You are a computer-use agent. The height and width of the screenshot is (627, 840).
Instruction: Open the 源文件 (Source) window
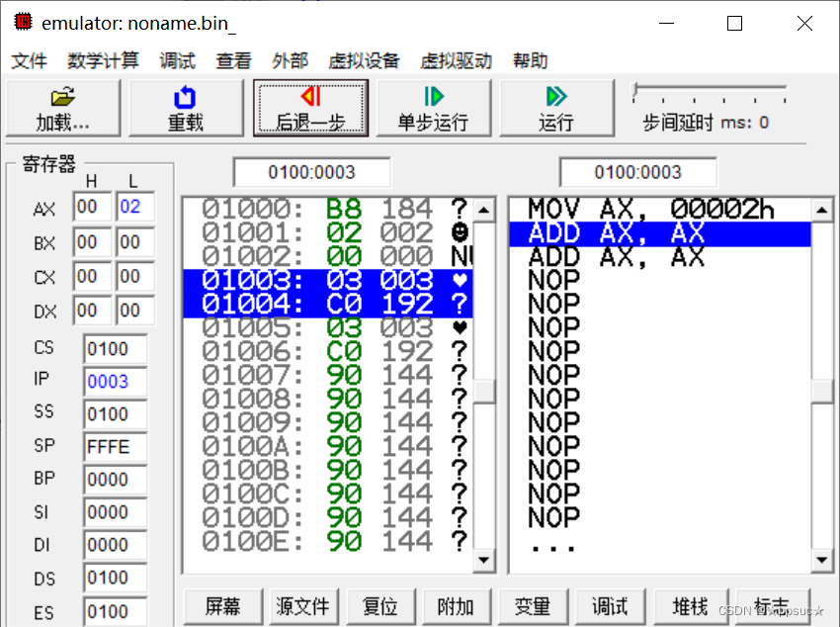[303, 606]
